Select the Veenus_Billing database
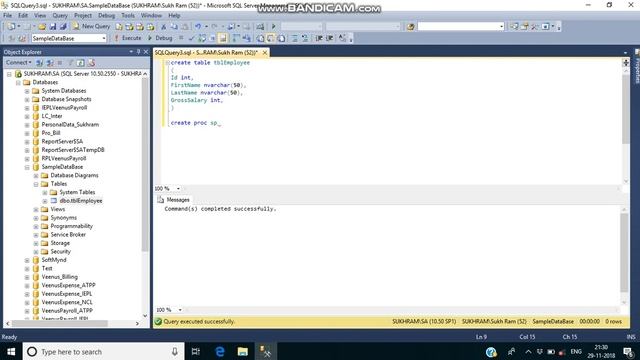This screenshot has height=360, width=640. (60, 277)
